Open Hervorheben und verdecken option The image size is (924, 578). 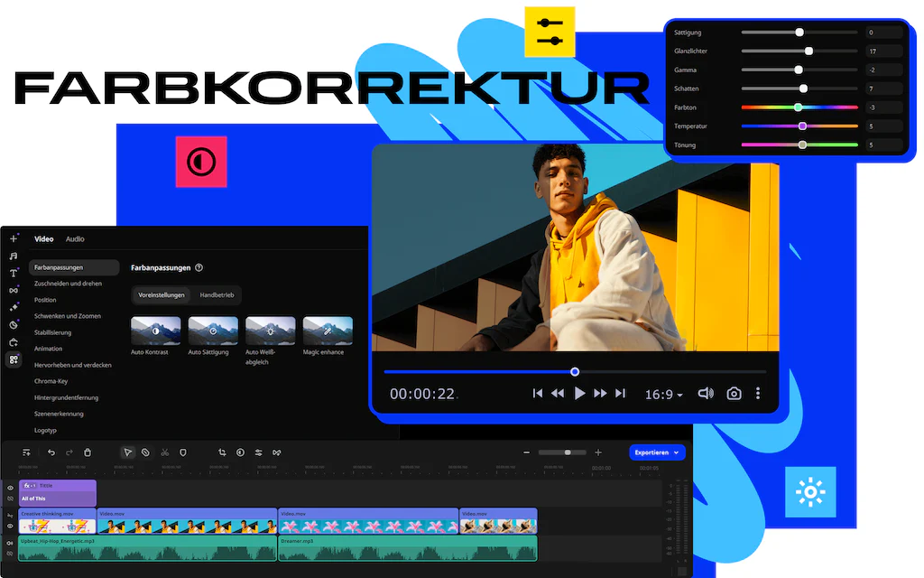[72, 365]
